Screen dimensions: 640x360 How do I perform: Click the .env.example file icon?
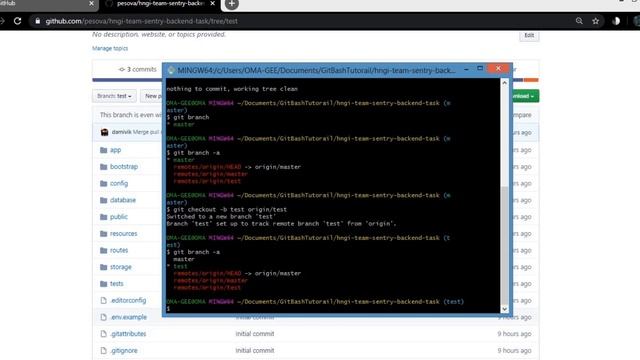coord(104,317)
